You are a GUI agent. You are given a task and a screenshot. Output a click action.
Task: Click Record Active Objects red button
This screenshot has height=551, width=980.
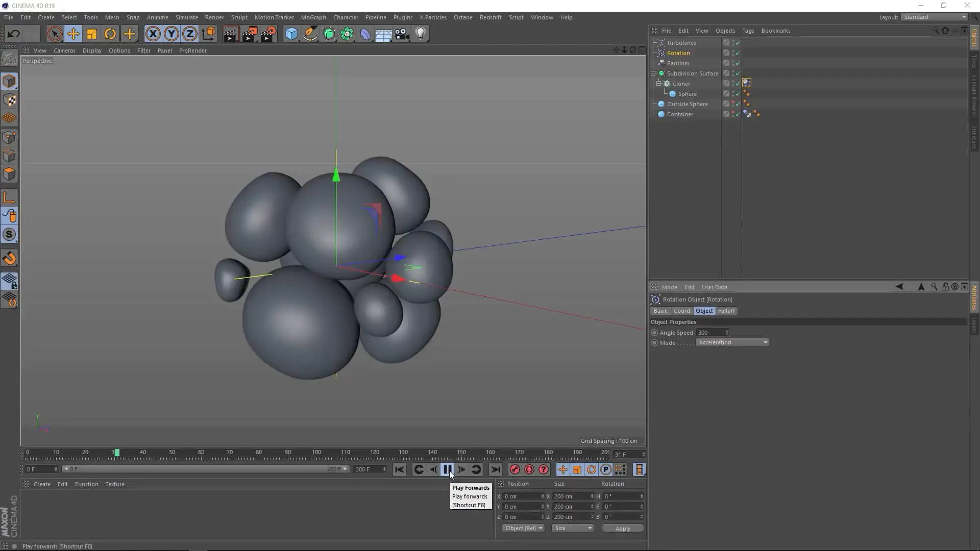514,469
